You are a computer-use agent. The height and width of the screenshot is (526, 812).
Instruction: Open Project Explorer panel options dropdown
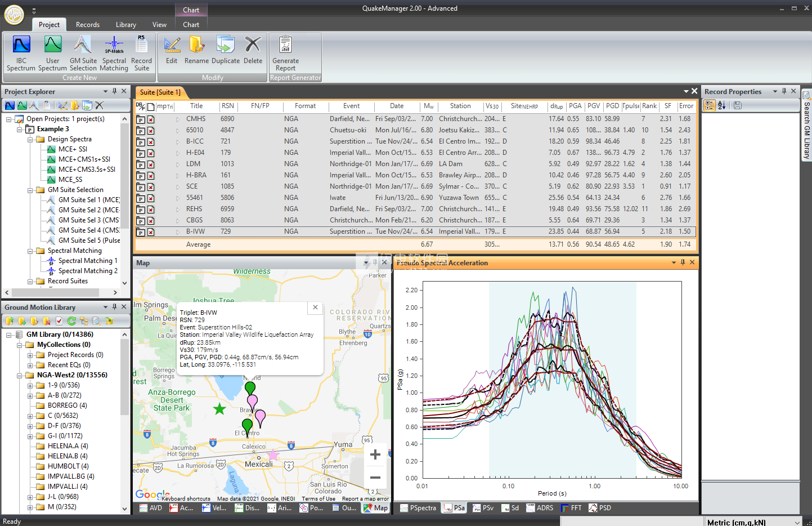coord(105,91)
